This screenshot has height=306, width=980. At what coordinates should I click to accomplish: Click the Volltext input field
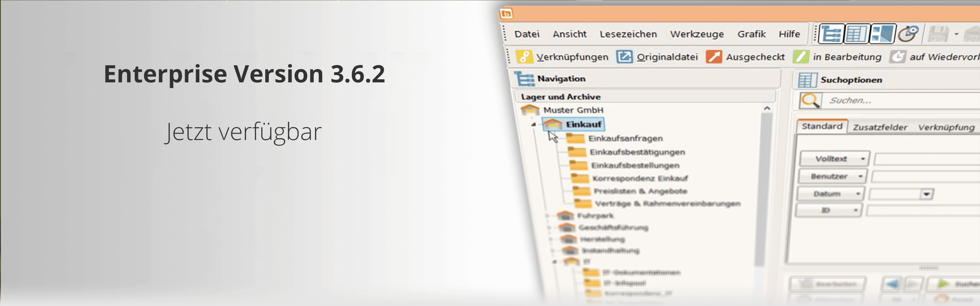pyautogui.click(x=927, y=159)
